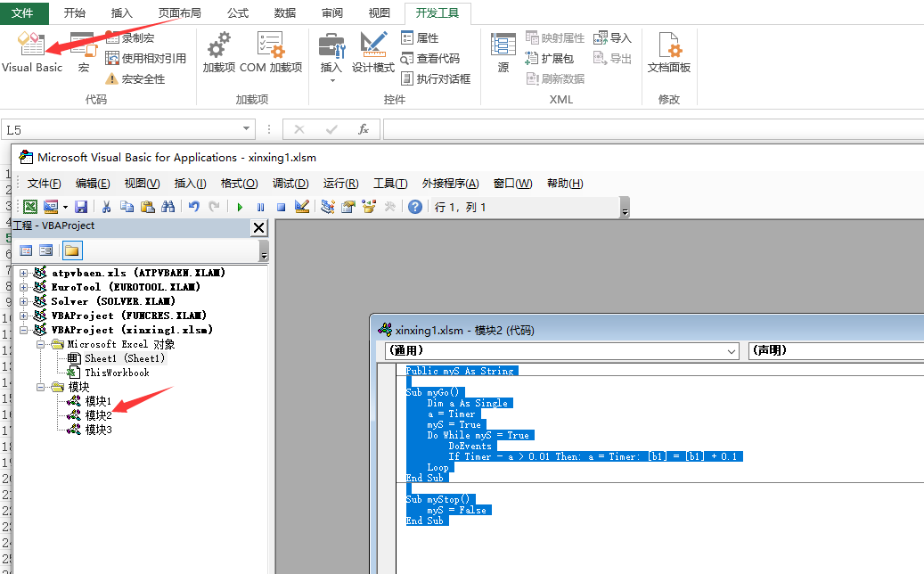Image resolution: width=924 pixels, height=574 pixels.
Task: Open the VBA Insert (插入) menu
Action: [x=191, y=184]
